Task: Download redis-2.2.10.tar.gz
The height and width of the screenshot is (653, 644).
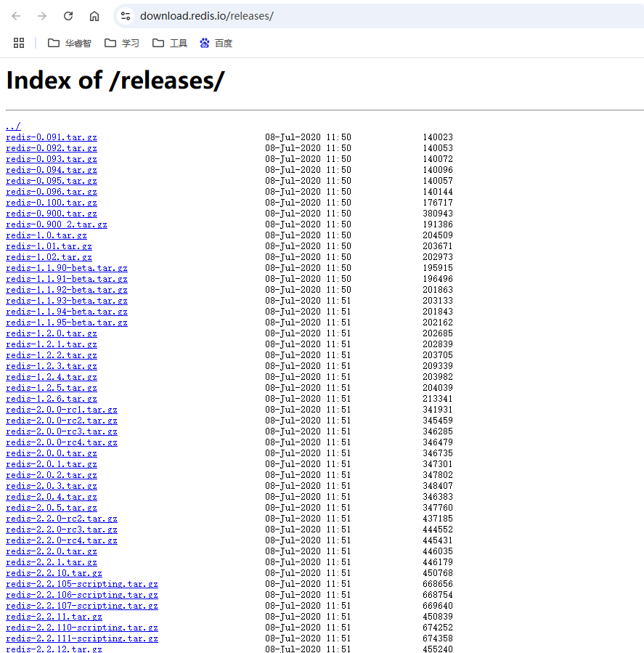Action: click(x=54, y=572)
